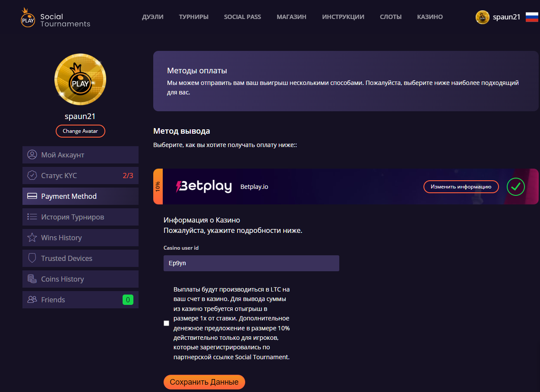The height and width of the screenshot is (392, 540).
Task: Go to the МАГАЗИН menu item
Action: click(291, 17)
